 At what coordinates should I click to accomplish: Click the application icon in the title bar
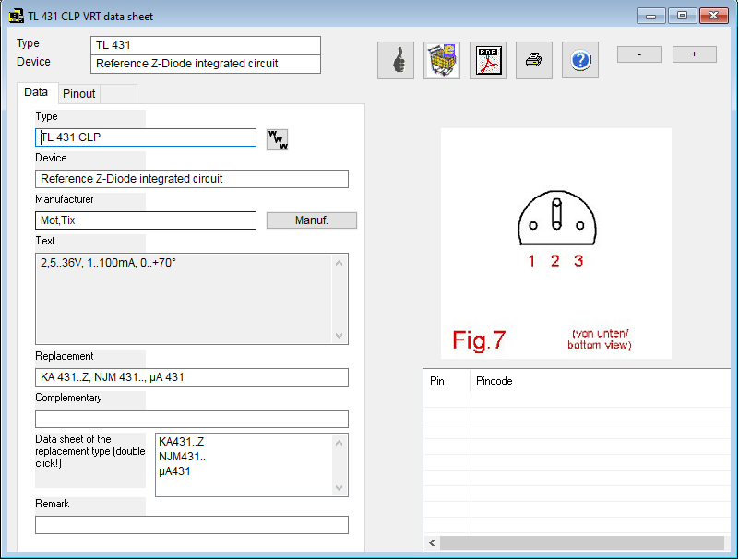(x=16, y=16)
